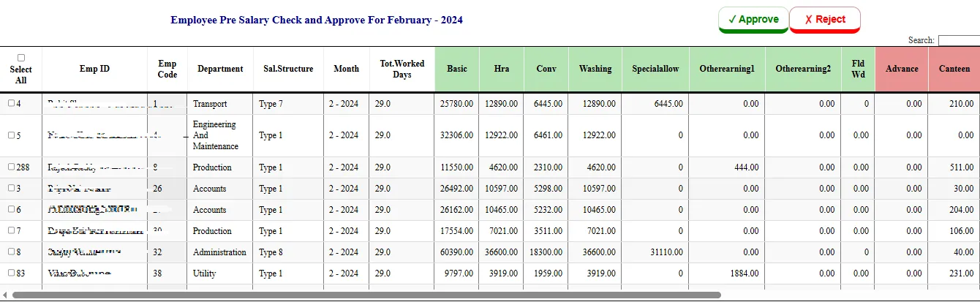
Task: Check the row checkbox for employee 83
Action: [11, 273]
